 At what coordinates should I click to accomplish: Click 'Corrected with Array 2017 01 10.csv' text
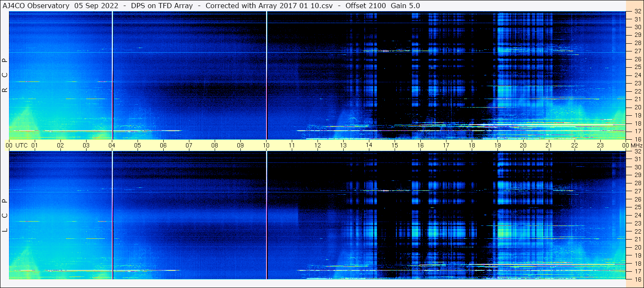pyautogui.click(x=269, y=6)
